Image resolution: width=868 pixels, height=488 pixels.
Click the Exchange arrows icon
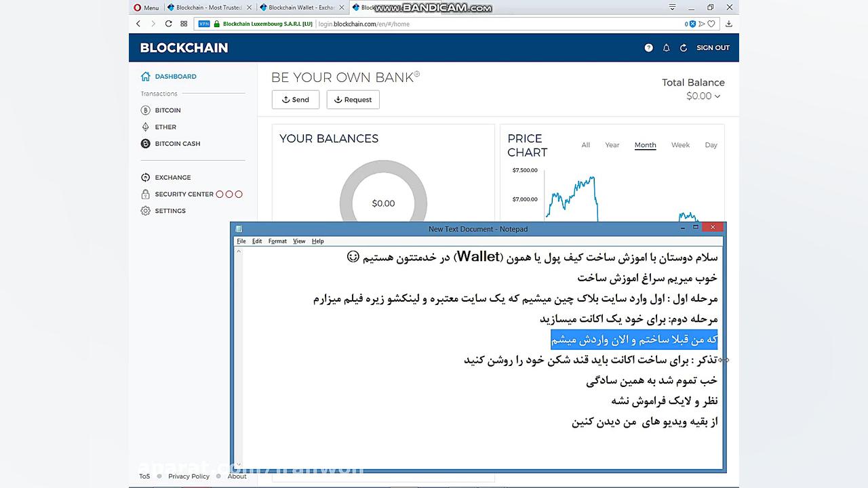click(x=145, y=178)
